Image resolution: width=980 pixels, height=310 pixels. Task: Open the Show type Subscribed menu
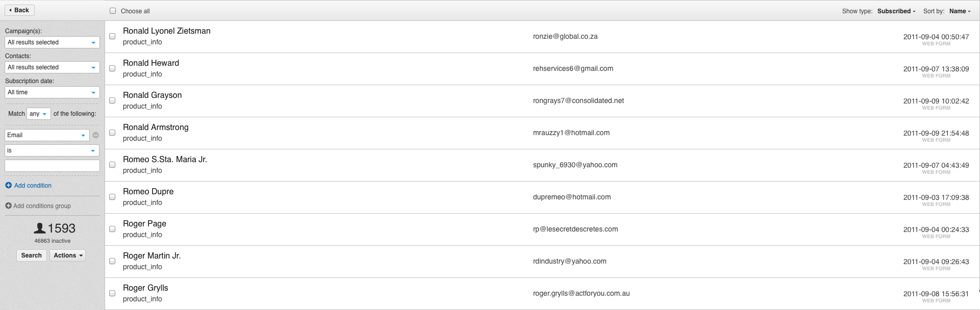coord(896,11)
